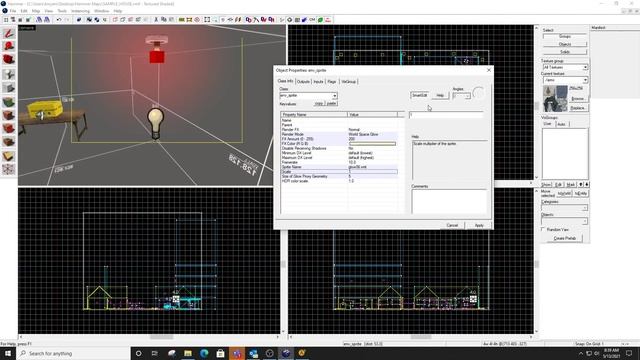Viewport: 640px width, 360px height.
Task: Select the Block tool in left toolbar
Action: [9, 88]
